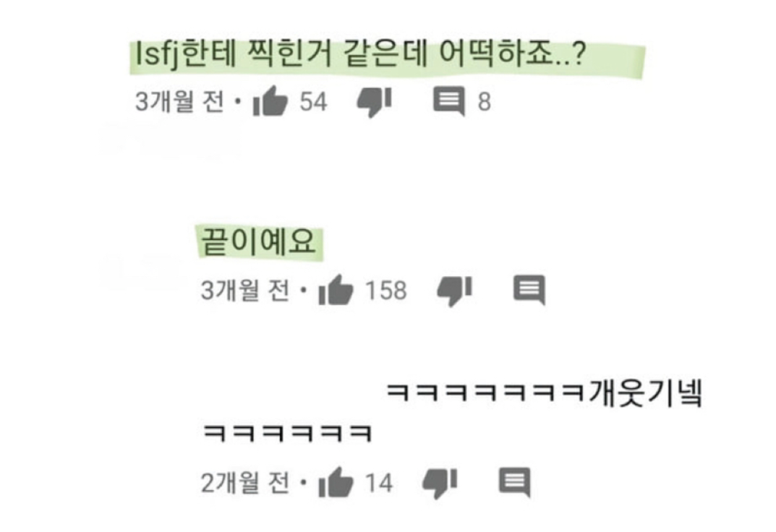
Task: Like the ㅋㅋㅋ개웃기넴 comment
Action: click(x=336, y=482)
